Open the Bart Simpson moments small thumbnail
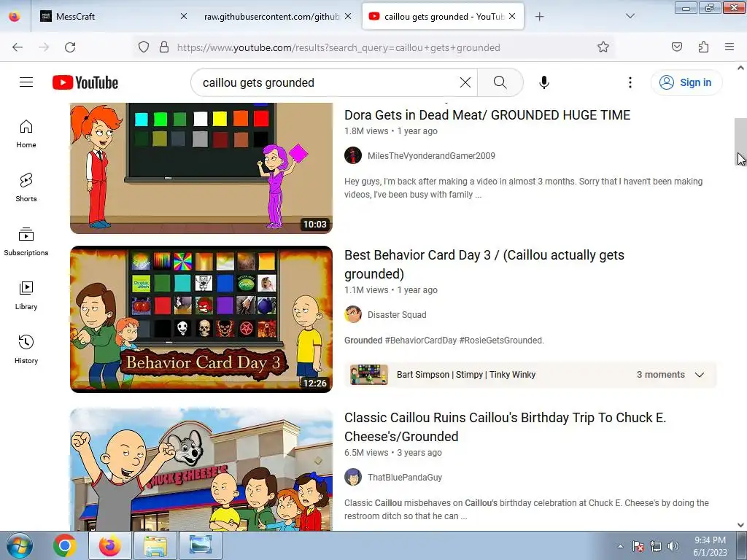The height and width of the screenshot is (560, 747). tap(368, 375)
